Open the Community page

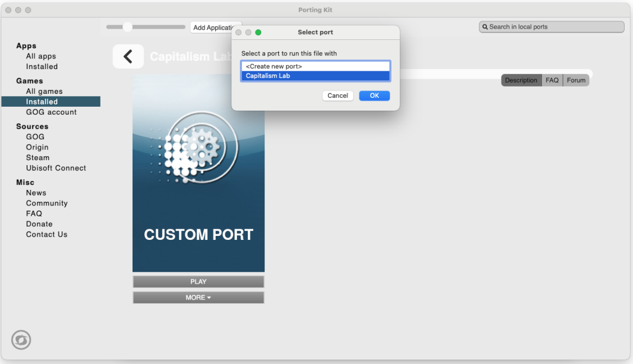point(47,203)
